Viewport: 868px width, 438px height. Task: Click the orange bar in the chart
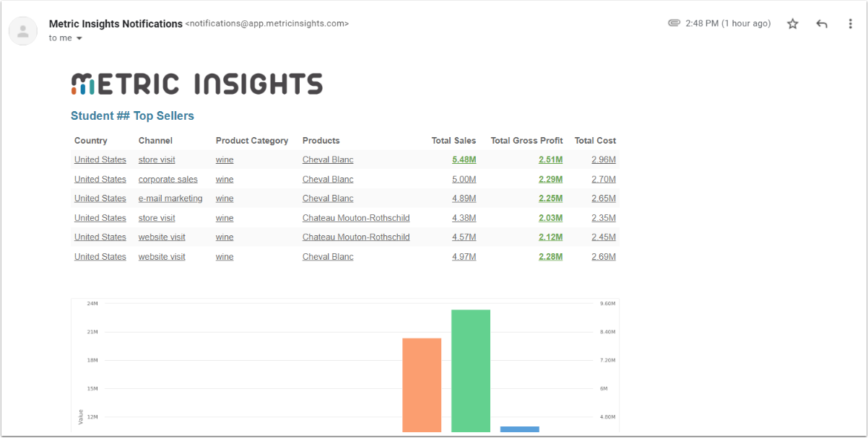click(422, 385)
